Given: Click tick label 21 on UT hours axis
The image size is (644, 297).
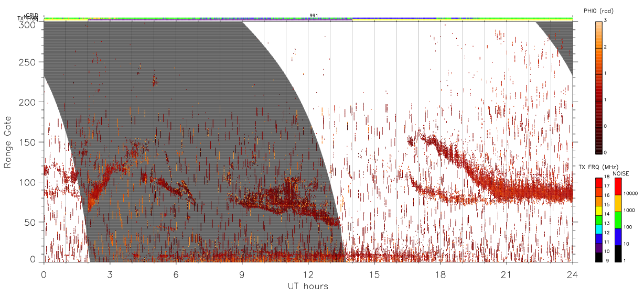Looking at the screenshot, I should click(x=507, y=274).
